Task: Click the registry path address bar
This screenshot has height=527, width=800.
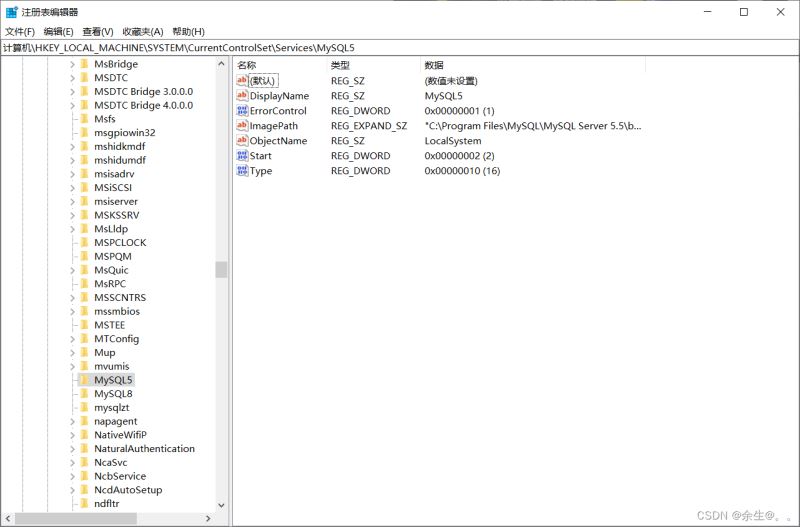Action: tap(400, 48)
